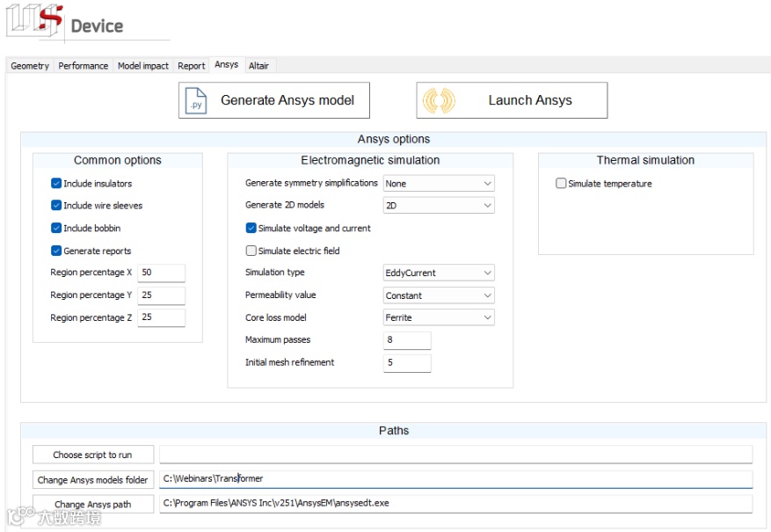Switch to Performance tab

[x=84, y=66]
